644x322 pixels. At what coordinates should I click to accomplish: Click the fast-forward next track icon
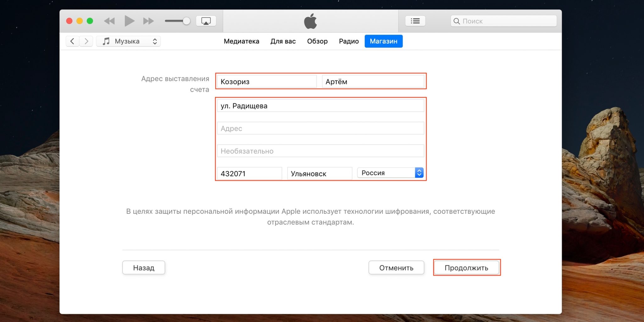(x=148, y=21)
